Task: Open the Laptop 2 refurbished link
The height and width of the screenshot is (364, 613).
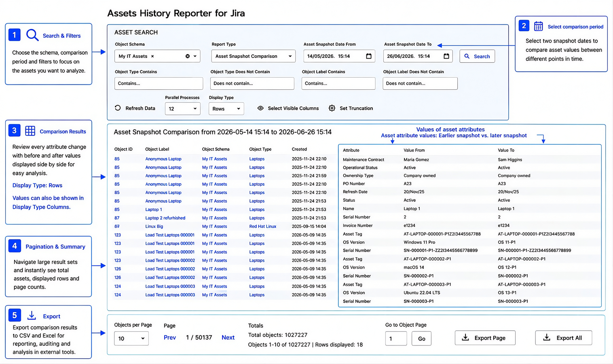Action: 165,218
